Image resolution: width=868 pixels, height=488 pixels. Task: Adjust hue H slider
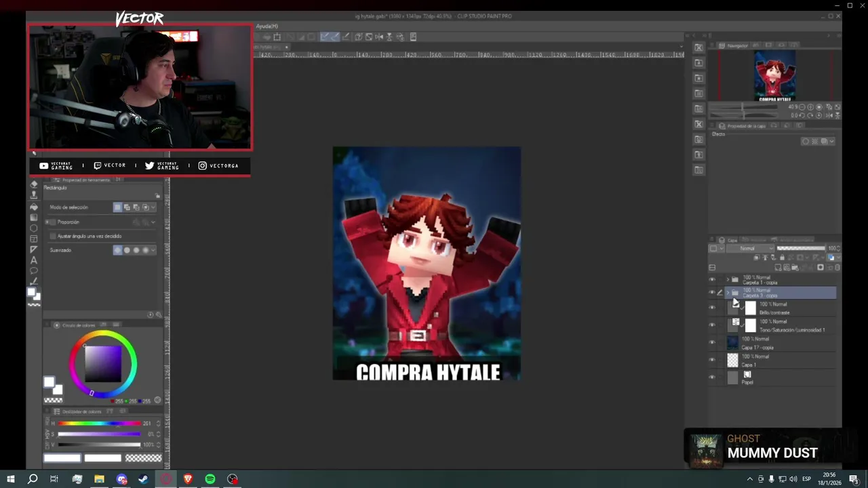coord(100,424)
